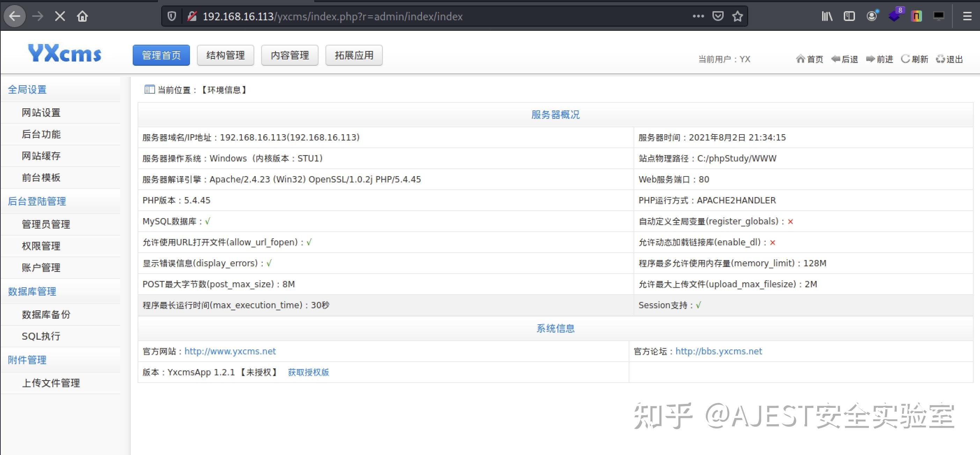Stop page loading with X button
Viewport: 980px width, 455px height.
tap(60, 16)
